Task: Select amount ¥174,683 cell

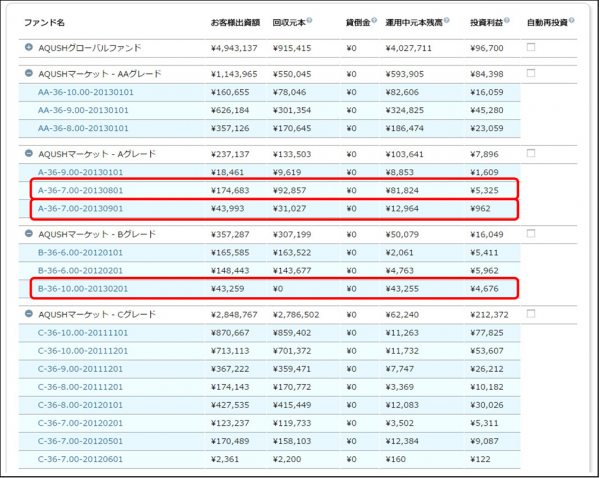Action: 230,190
